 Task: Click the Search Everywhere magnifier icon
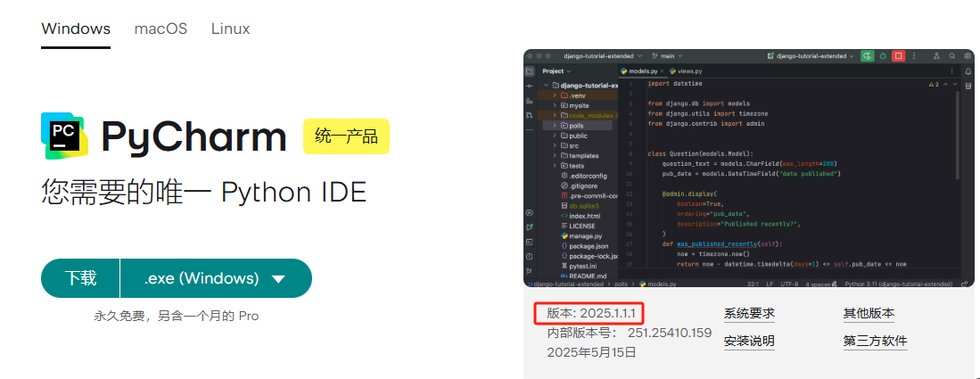pos(951,55)
